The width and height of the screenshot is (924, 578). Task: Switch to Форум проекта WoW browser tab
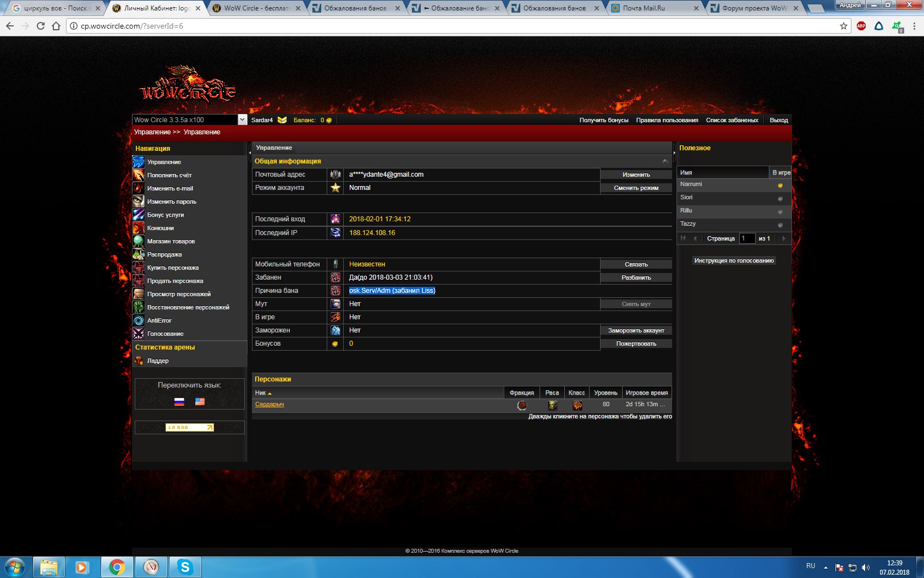(x=754, y=8)
